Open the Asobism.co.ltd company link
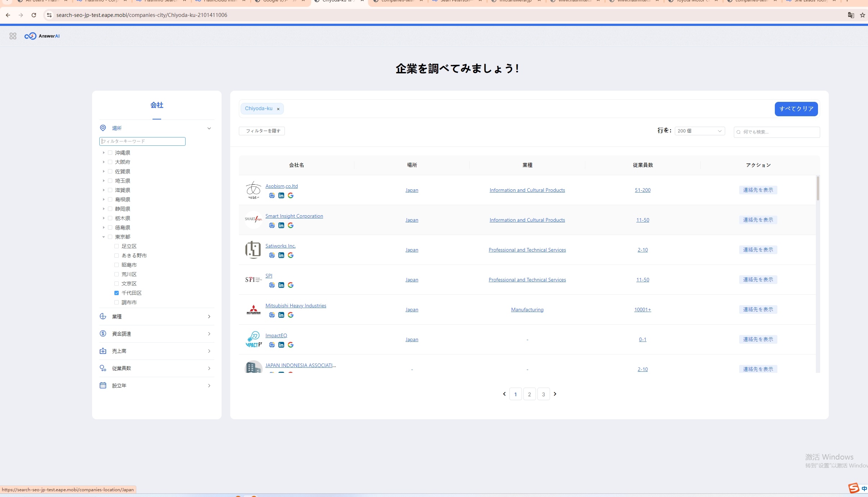 (282, 186)
